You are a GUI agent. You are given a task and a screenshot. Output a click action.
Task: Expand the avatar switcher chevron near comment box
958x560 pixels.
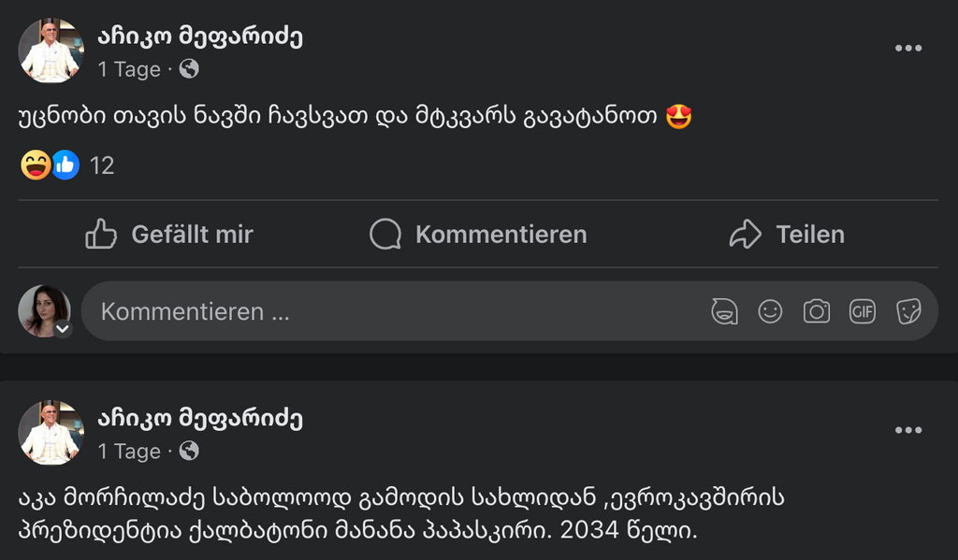coord(63,331)
